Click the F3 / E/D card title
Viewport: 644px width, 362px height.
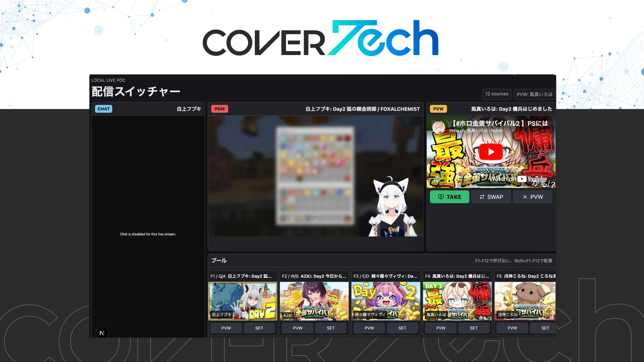(x=385, y=276)
